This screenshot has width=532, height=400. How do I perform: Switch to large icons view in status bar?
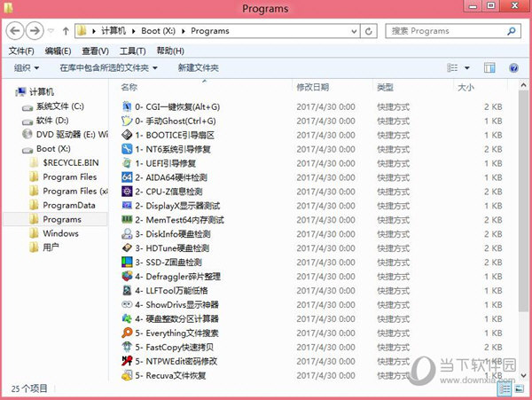[x=519, y=389]
